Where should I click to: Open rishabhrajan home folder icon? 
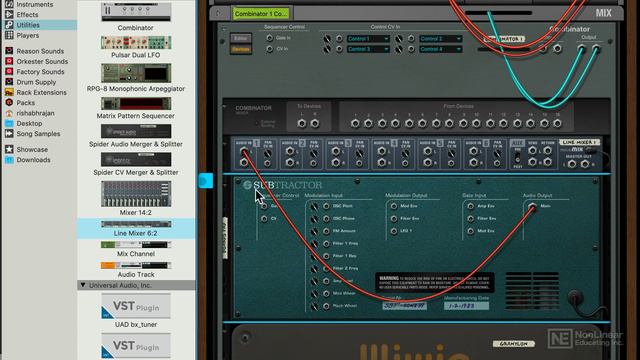coord(9,113)
